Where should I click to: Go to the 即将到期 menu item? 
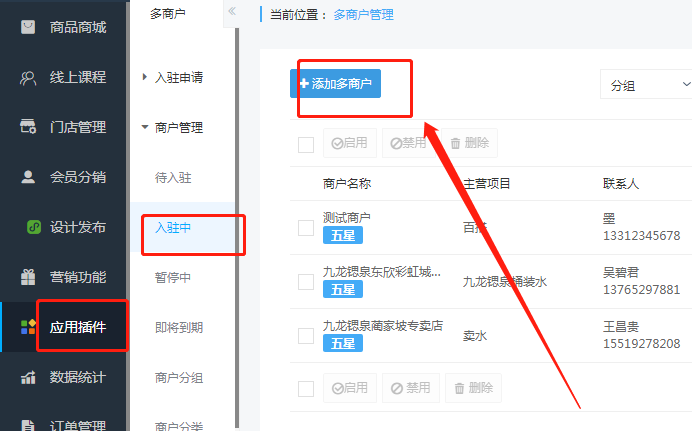179,327
